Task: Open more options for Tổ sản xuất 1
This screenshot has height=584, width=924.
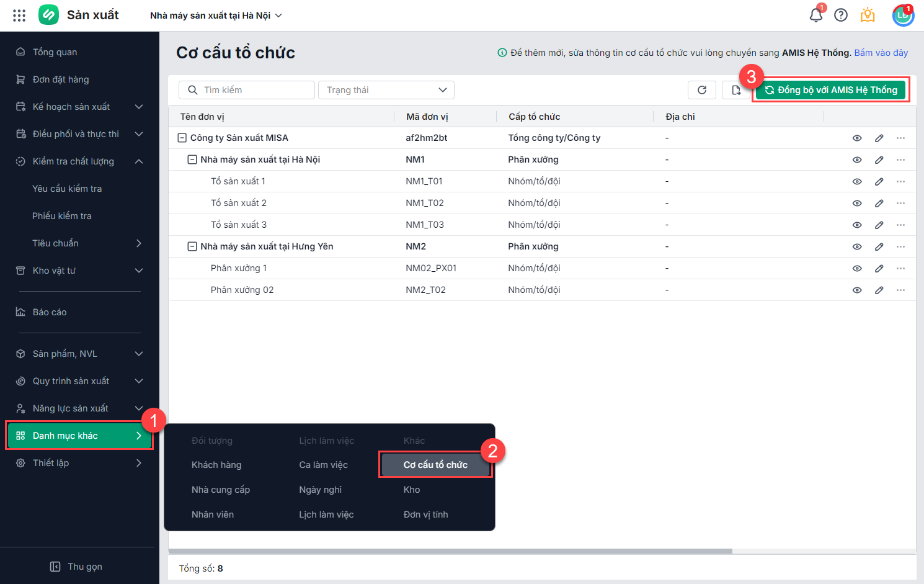Action: pos(901,182)
